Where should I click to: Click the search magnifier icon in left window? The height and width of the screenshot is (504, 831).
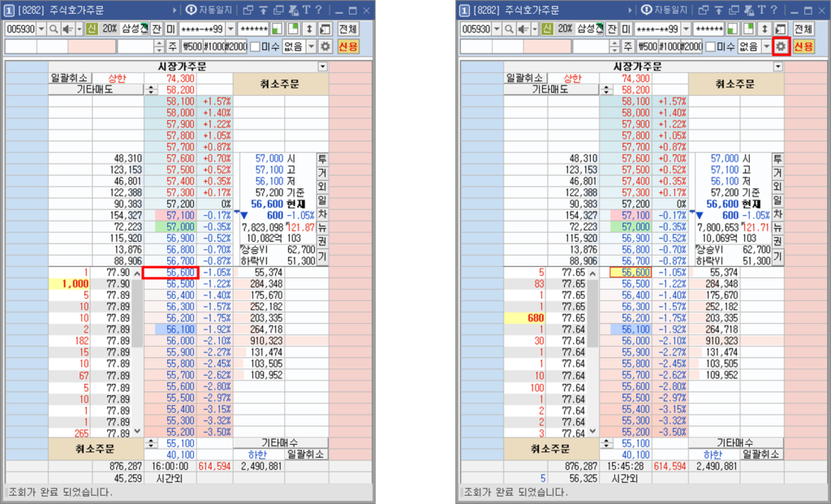tap(53, 29)
